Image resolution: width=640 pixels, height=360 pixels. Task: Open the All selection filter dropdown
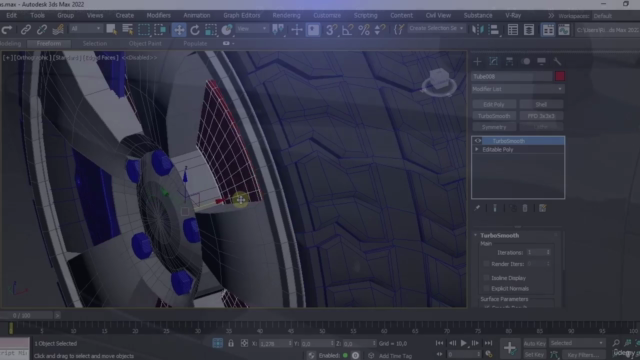85,29
